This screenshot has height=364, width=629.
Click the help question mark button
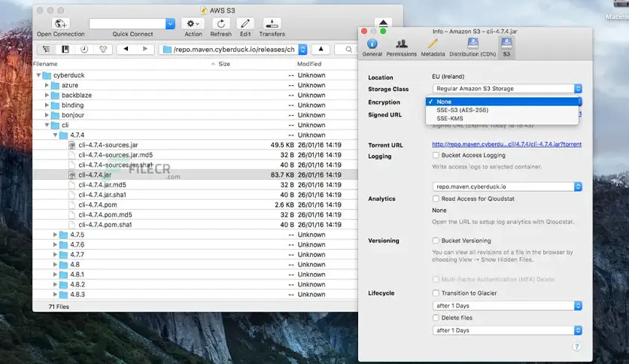pyautogui.click(x=576, y=347)
